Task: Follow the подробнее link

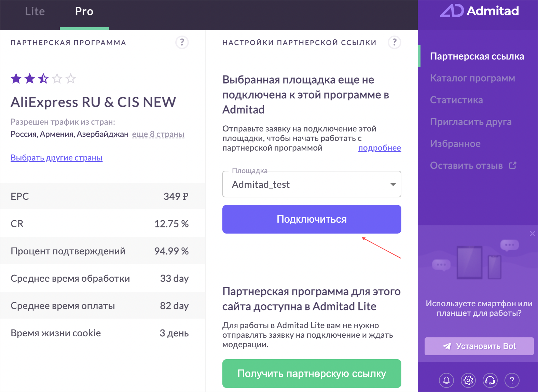Action: coord(380,148)
